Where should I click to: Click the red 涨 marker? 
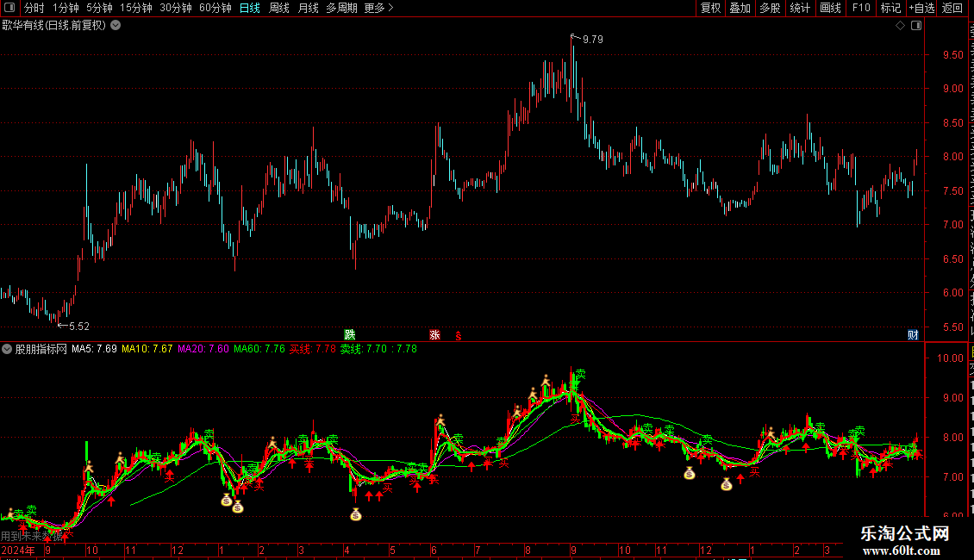(x=434, y=335)
